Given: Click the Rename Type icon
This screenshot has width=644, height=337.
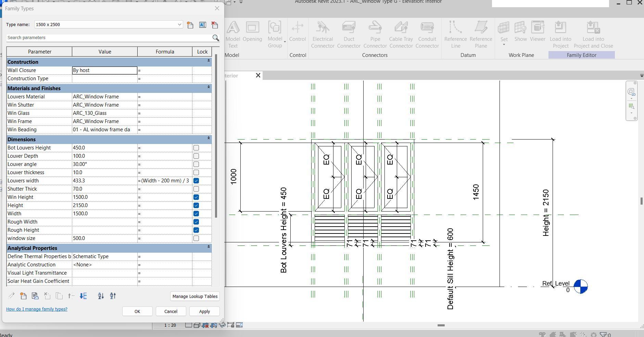Looking at the screenshot, I should coord(202,25).
